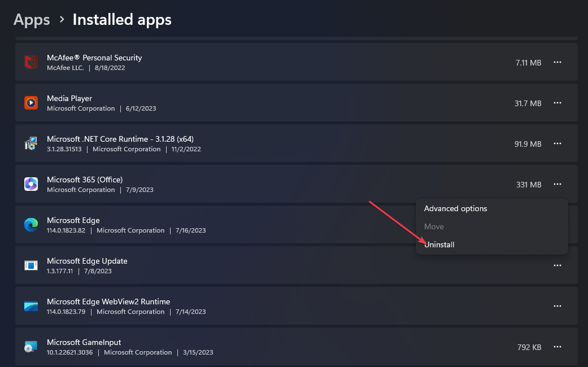588x367 pixels.
Task: Click Microsoft Edge WebView2 Runtime name
Action: (108, 302)
